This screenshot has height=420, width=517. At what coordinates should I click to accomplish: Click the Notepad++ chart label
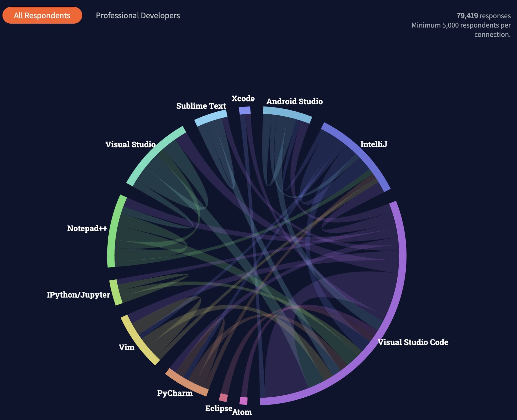coord(87,228)
